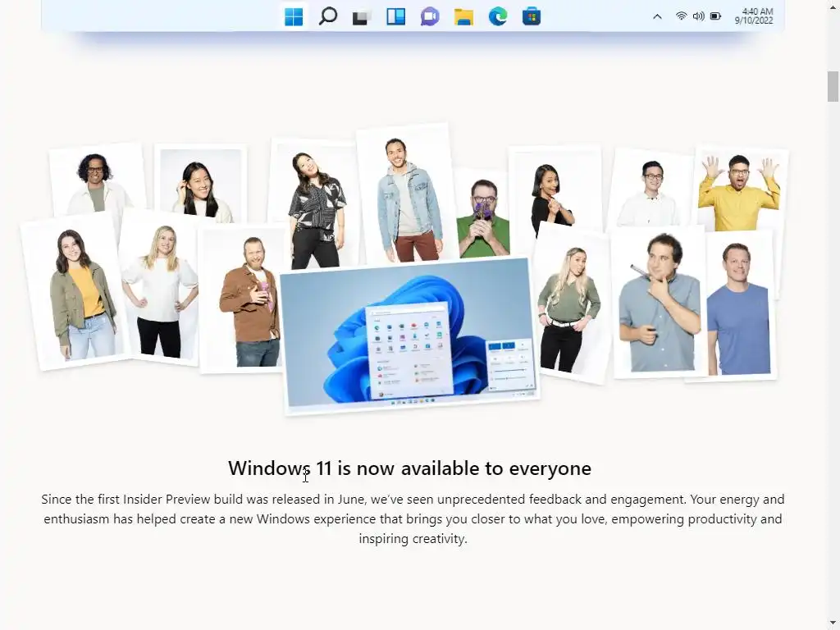Open the Microsoft Store icon
The image size is (840, 630).
click(x=532, y=16)
